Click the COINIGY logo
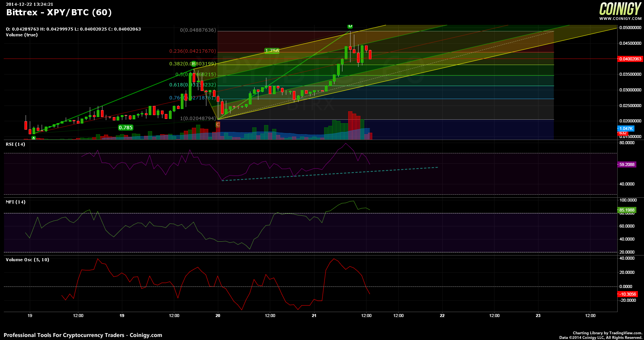 pos(620,9)
